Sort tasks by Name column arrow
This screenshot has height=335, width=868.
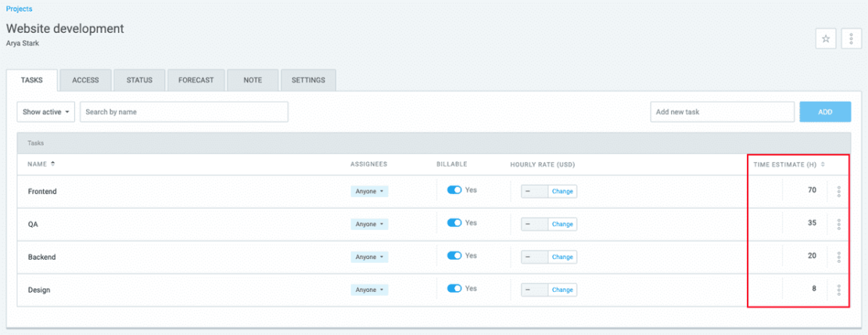pos(53,164)
